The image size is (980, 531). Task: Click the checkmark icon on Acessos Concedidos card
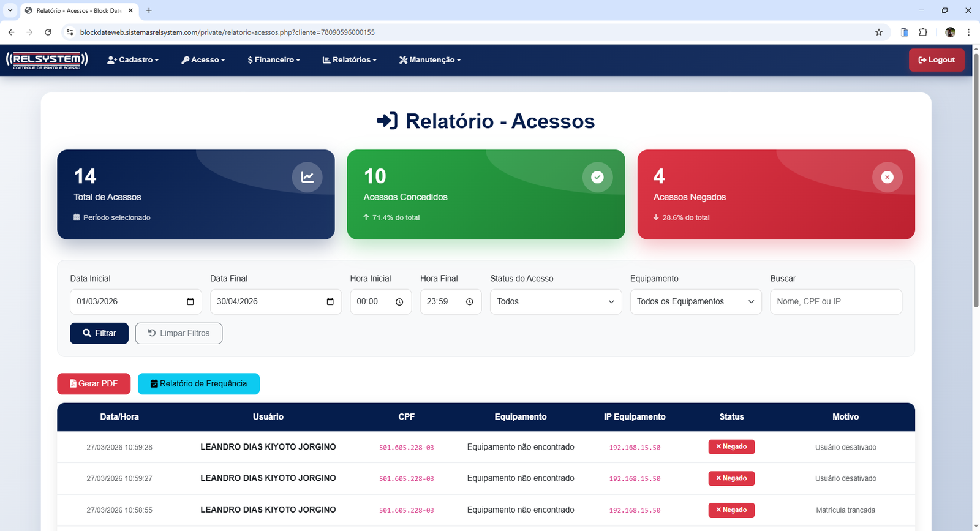pyautogui.click(x=597, y=177)
